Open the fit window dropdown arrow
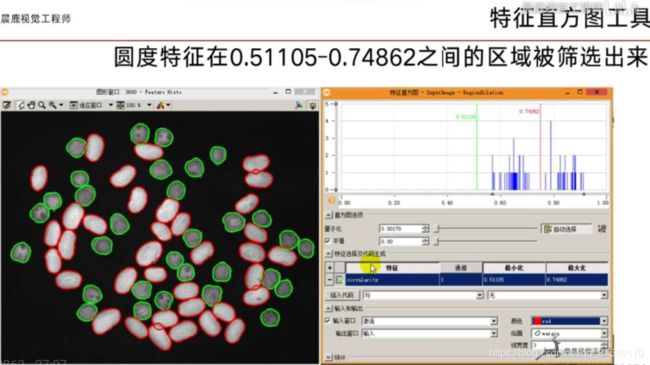 tap(111, 105)
